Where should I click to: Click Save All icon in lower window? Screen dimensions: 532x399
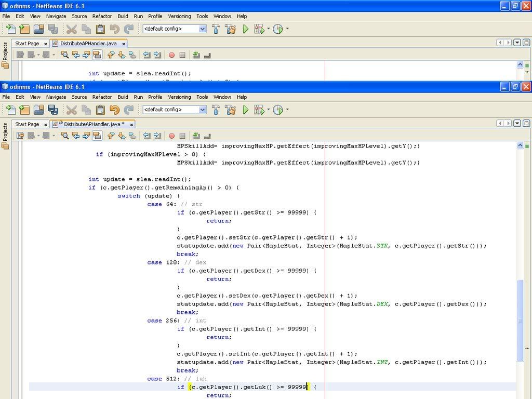point(52,110)
